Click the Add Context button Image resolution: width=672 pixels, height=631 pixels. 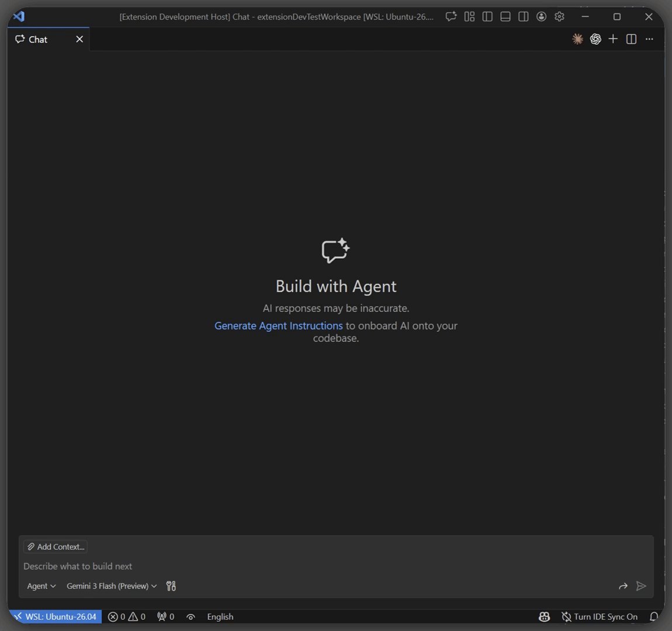(56, 547)
